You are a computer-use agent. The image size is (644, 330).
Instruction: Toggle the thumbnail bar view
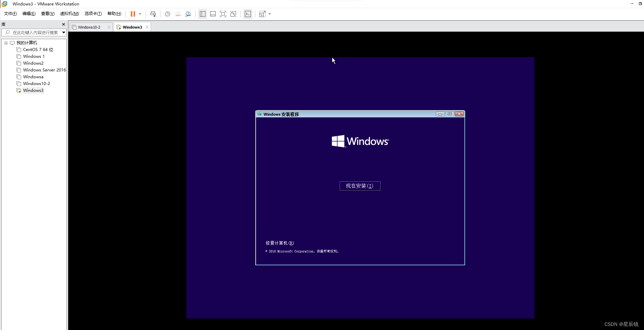pos(213,14)
